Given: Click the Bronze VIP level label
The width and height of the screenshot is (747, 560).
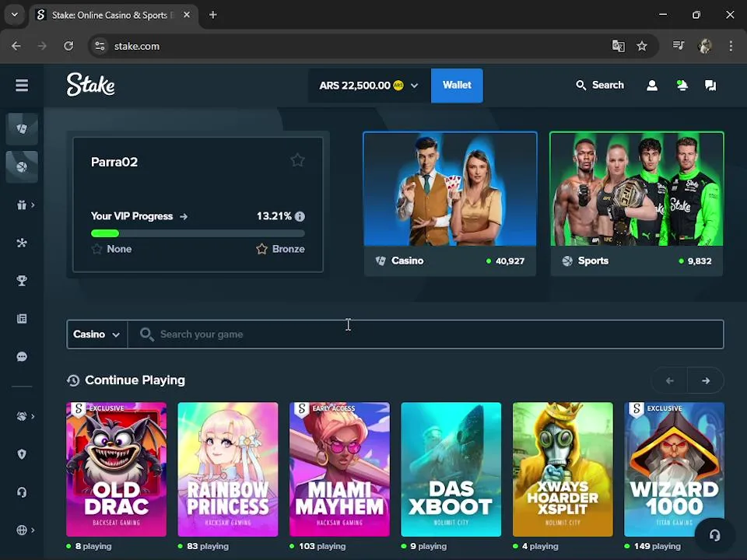Looking at the screenshot, I should [x=288, y=249].
